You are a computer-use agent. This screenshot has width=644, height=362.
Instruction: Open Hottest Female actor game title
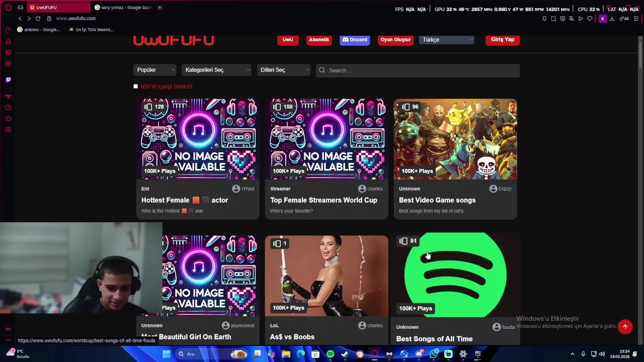point(185,200)
